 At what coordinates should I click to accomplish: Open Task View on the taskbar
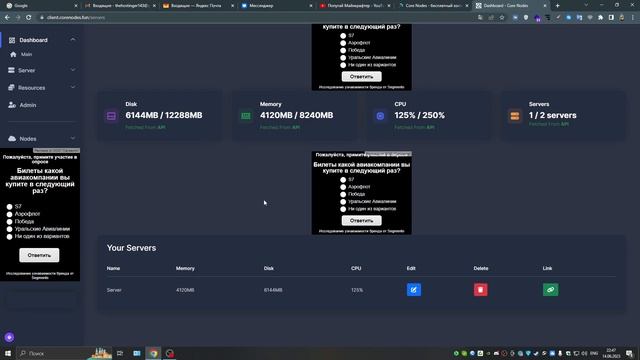120,353
